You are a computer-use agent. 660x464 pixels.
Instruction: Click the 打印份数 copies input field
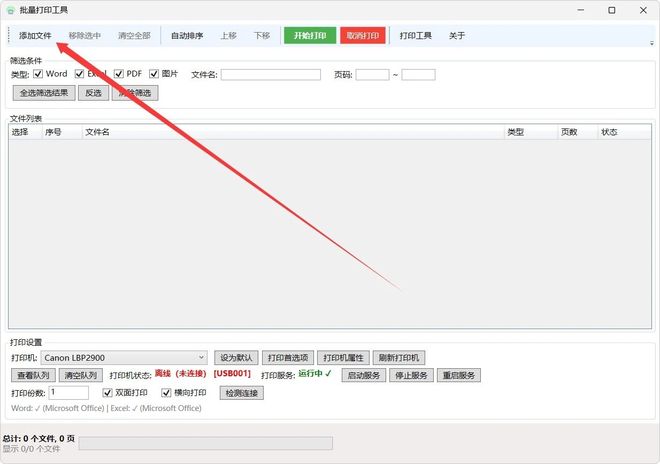(x=69, y=393)
